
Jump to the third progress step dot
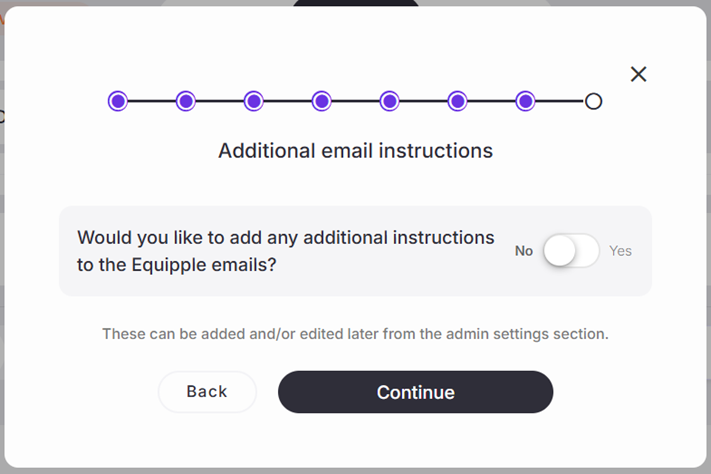coord(253,101)
